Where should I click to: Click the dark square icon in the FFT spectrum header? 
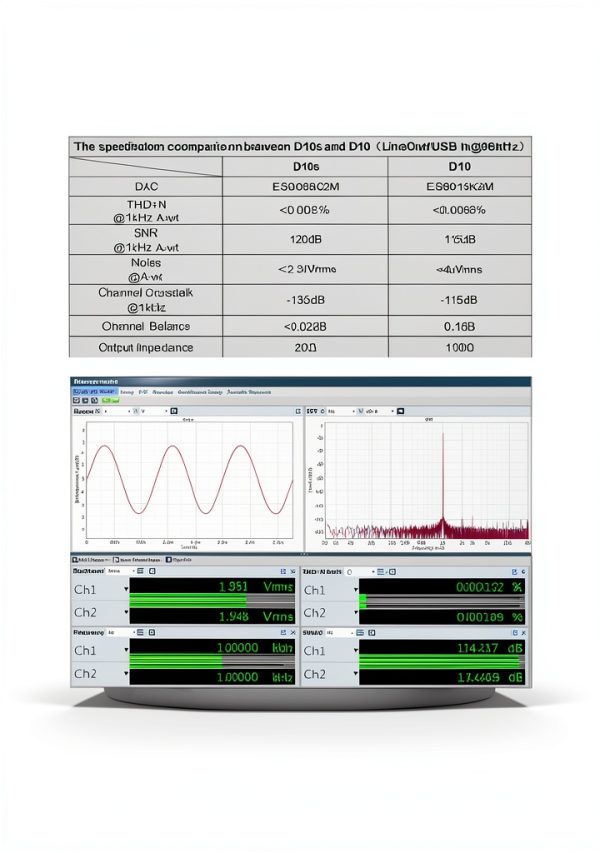pos(400,411)
